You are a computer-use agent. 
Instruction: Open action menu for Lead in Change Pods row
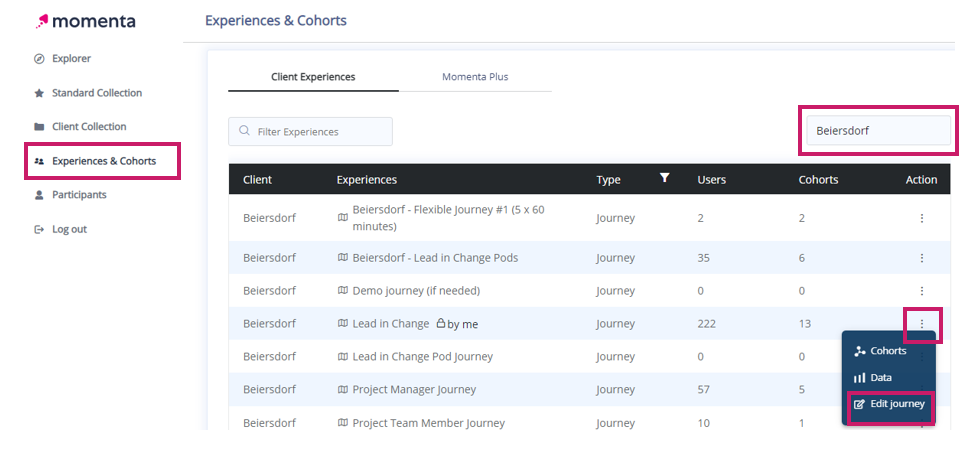coord(922,258)
